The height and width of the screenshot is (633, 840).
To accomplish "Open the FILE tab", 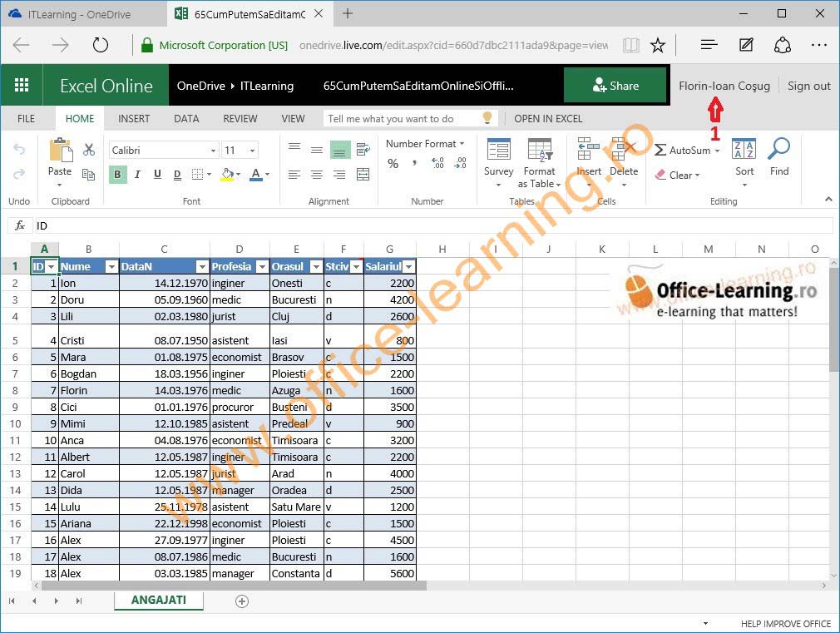I will pos(27,118).
